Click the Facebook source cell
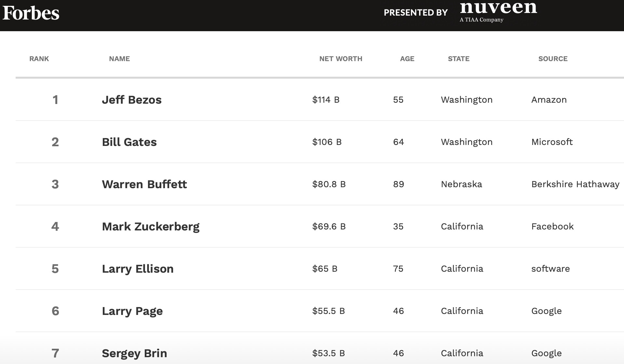 pos(552,227)
